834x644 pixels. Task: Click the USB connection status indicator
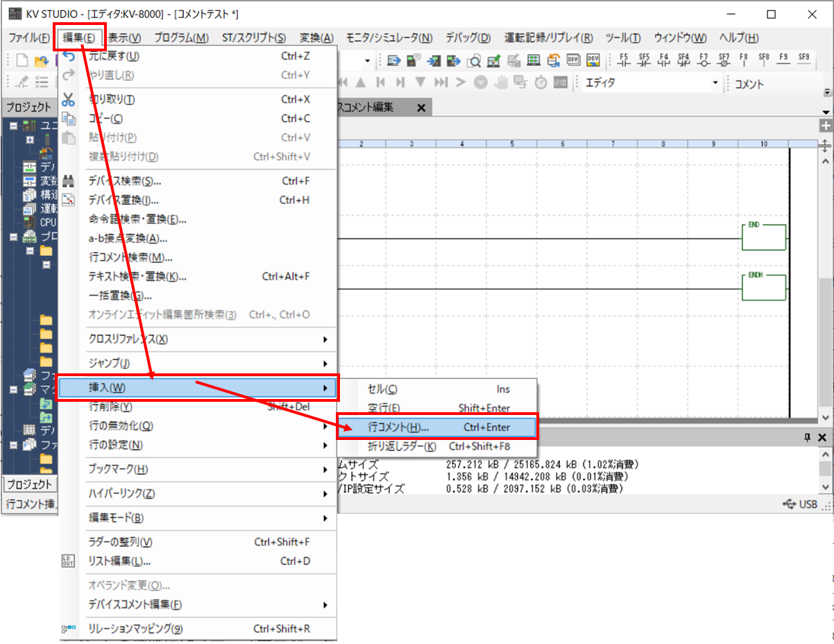(x=799, y=505)
